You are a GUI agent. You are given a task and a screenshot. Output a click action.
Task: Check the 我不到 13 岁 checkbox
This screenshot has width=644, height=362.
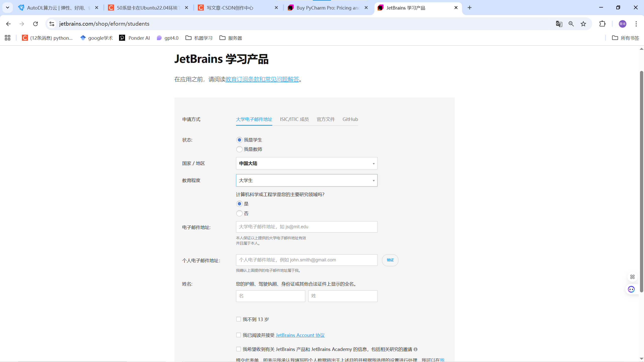click(238, 319)
